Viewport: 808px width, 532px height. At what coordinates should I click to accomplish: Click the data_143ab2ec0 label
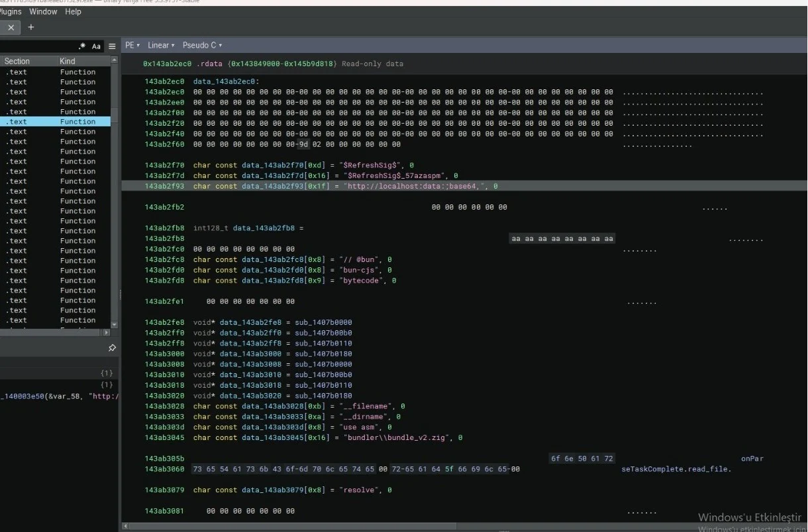227,81
